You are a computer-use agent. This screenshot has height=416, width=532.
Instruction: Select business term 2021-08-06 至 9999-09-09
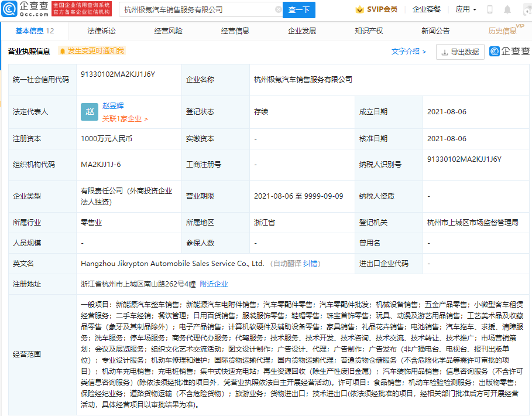click(298, 196)
